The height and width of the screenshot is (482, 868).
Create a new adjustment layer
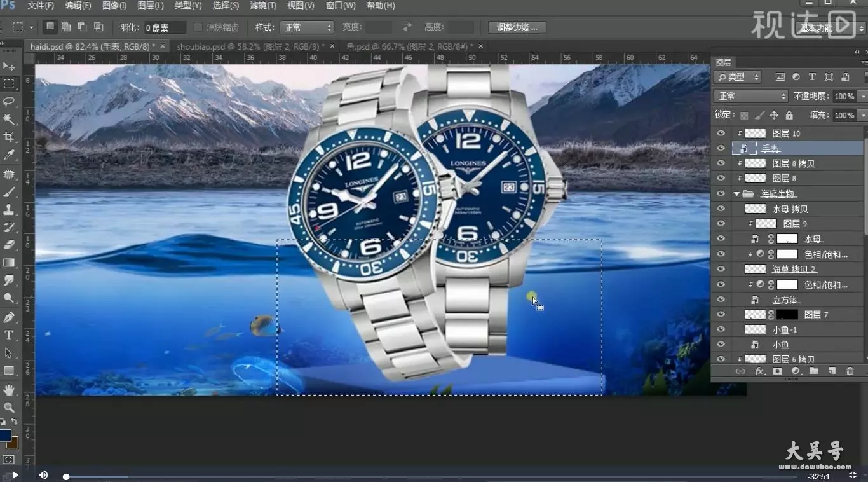coord(796,371)
